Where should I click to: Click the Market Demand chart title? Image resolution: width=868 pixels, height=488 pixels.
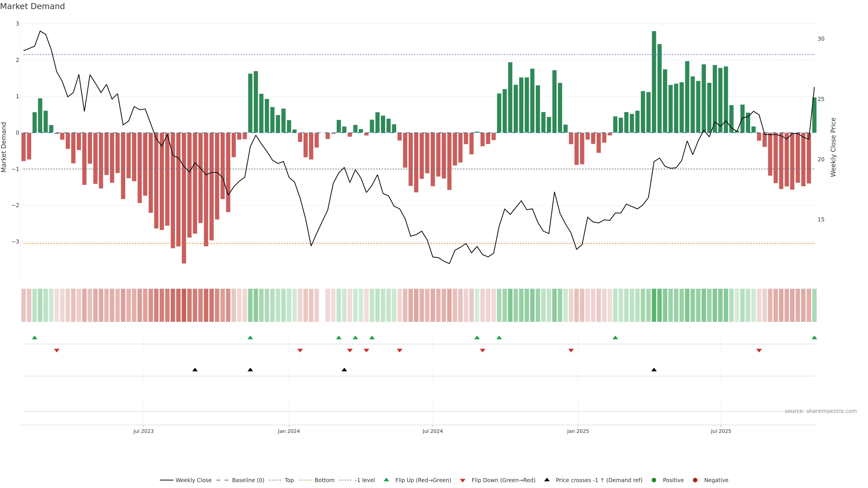click(32, 6)
